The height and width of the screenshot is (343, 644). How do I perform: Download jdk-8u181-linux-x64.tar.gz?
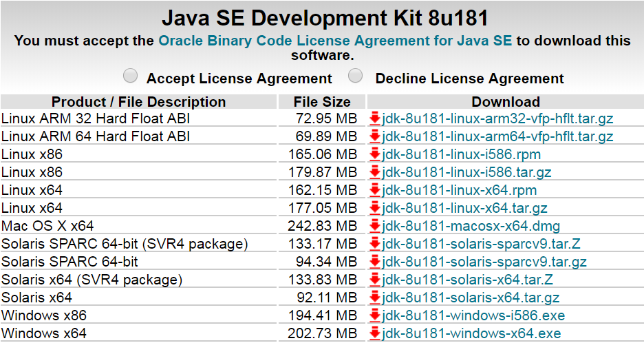464,208
